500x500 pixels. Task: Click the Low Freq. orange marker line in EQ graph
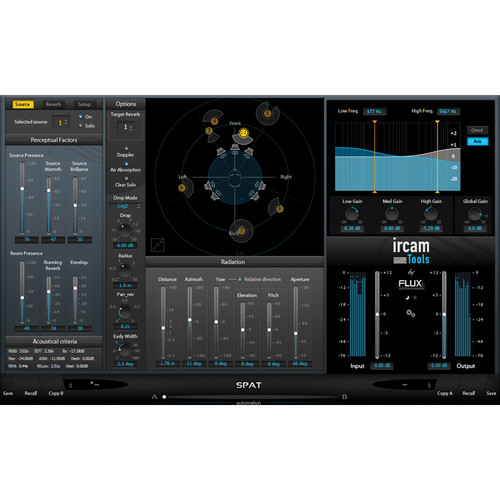[375, 157]
